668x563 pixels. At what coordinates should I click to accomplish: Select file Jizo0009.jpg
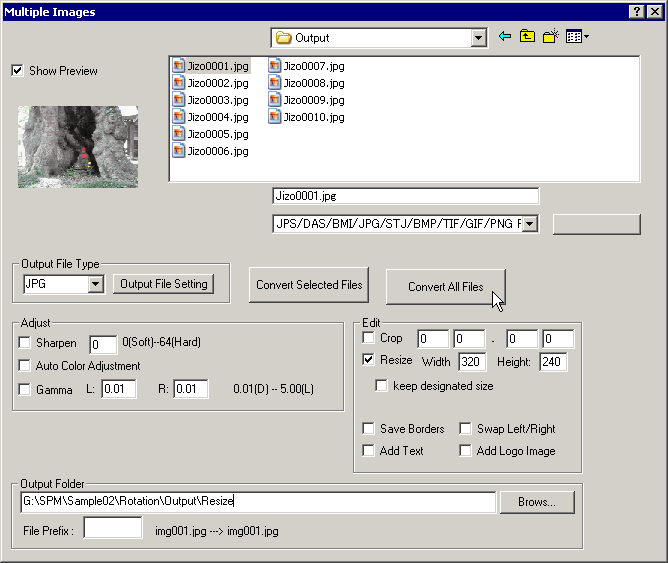pyautogui.click(x=307, y=100)
